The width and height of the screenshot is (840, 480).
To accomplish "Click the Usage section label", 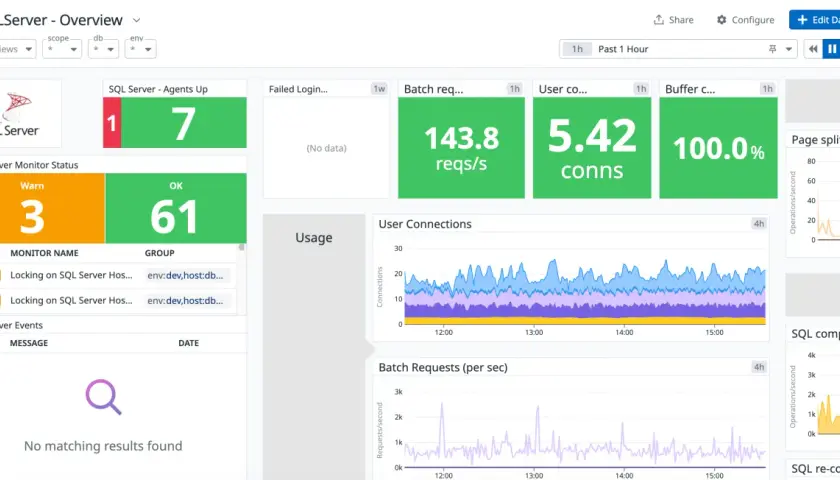I will [x=314, y=237].
